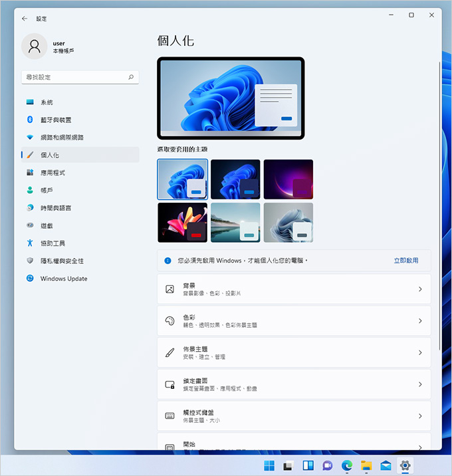Click the Bluetooth icon beside 藍牙與裝置

(x=30, y=120)
